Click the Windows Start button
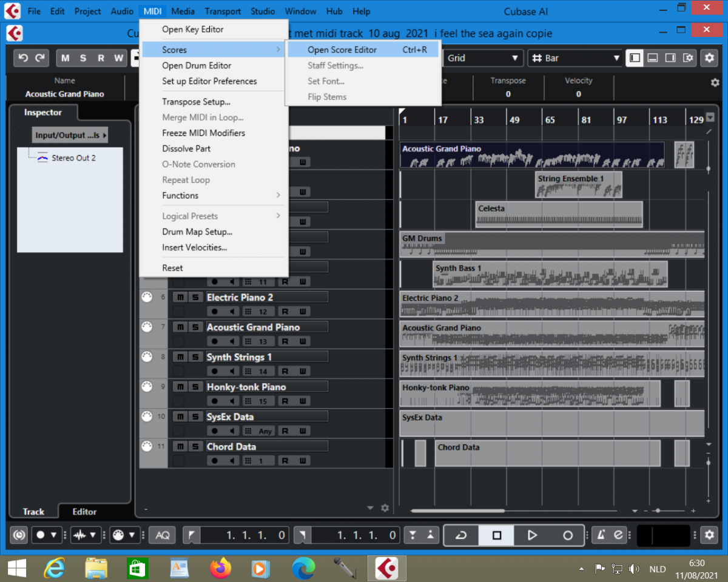Viewport: 728px width, 582px height. click(16, 568)
